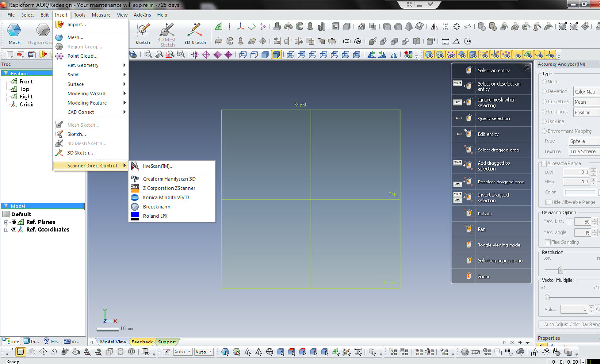The image size is (600, 364).
Task: Unpin the mouse help overlay panel
Action: pos(526,68)
